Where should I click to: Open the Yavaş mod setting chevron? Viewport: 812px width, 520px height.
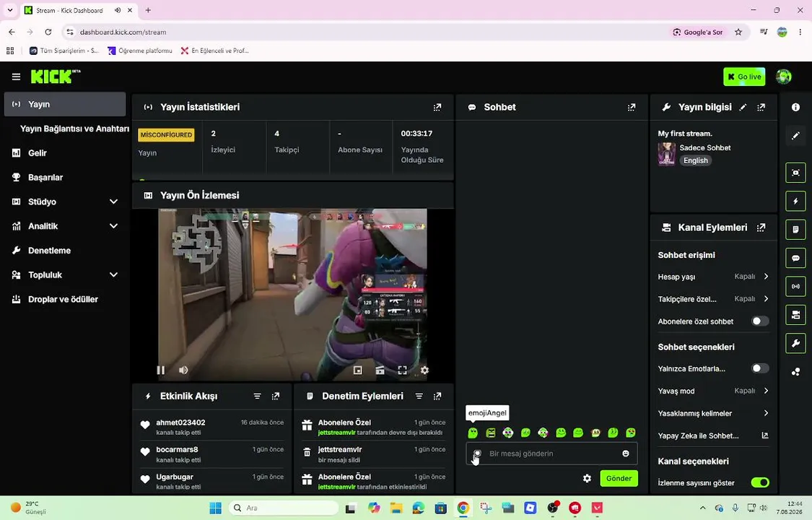(766, 391)
